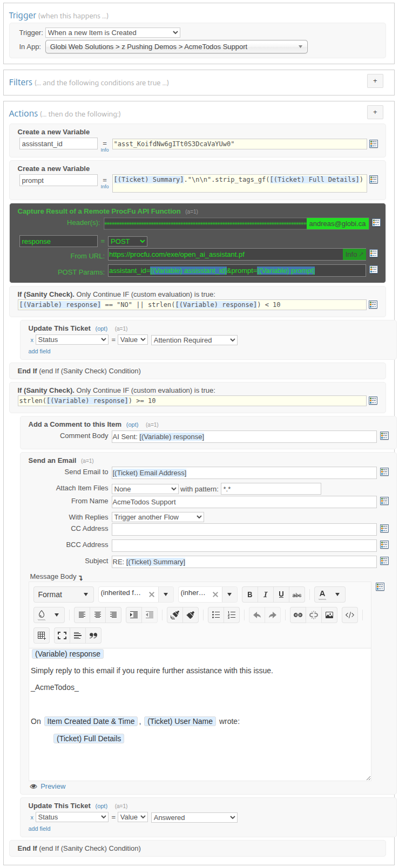The height and width of the screenshot is (868, 399).
Task: Click the CC Address input field
Action: tap(244, 529)
